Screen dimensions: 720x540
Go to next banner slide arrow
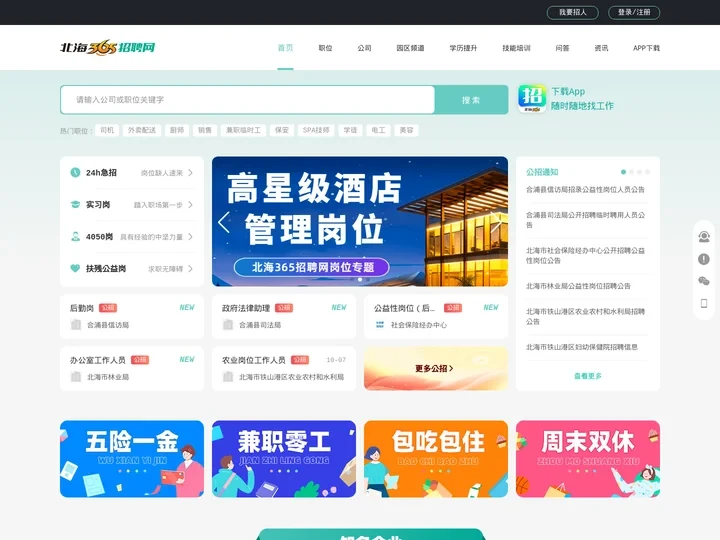(x=496, y=222)
